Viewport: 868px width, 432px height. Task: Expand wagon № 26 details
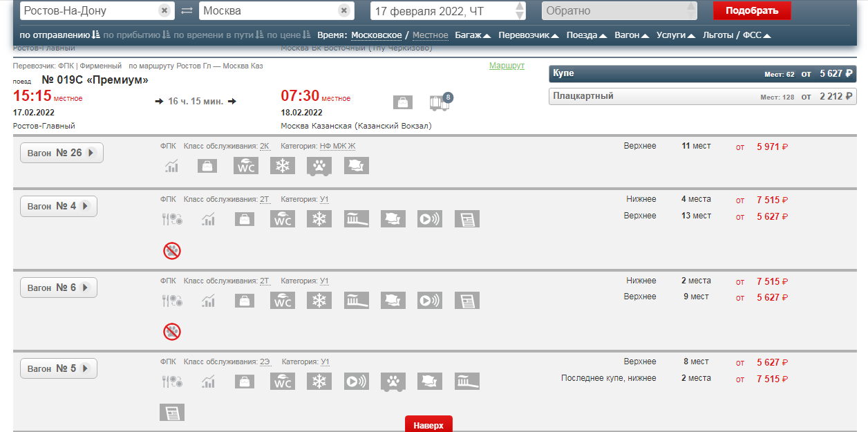pyautogui.click(x=62, y=153)
